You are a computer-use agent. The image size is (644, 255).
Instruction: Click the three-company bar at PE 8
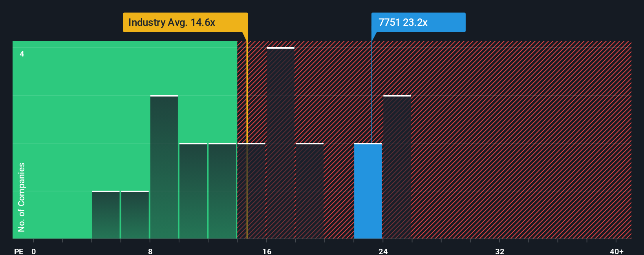coord(164,167)
